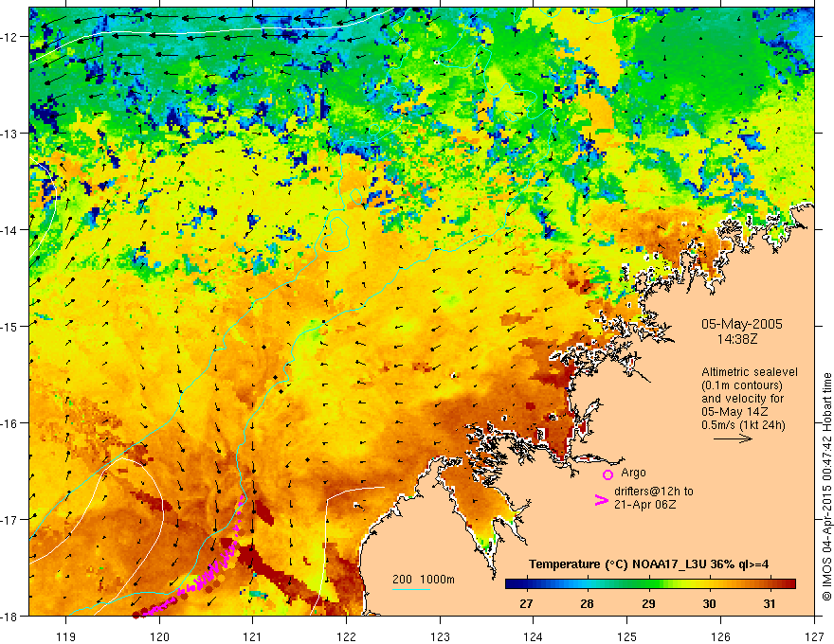Screen dimensions: 834x644
Task: Click the colorbar tick label 29
Action: pos(648,603)
